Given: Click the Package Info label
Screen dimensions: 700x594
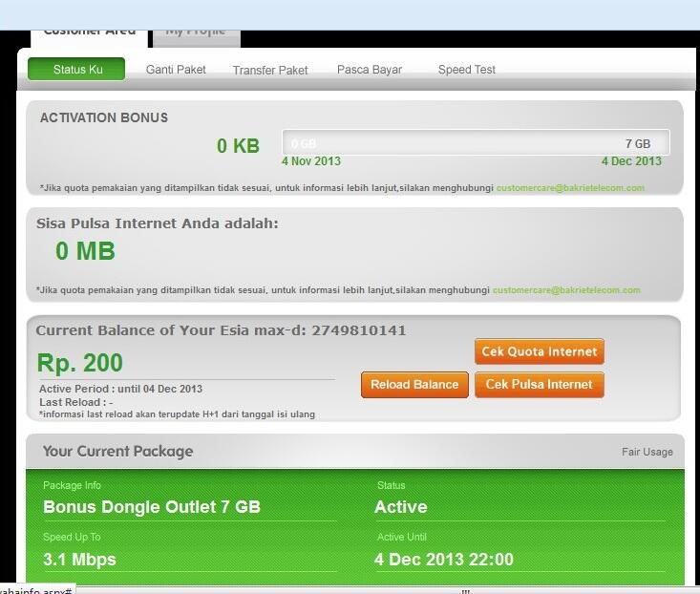Looking at the screenshot, I should (x=72, y=485).
